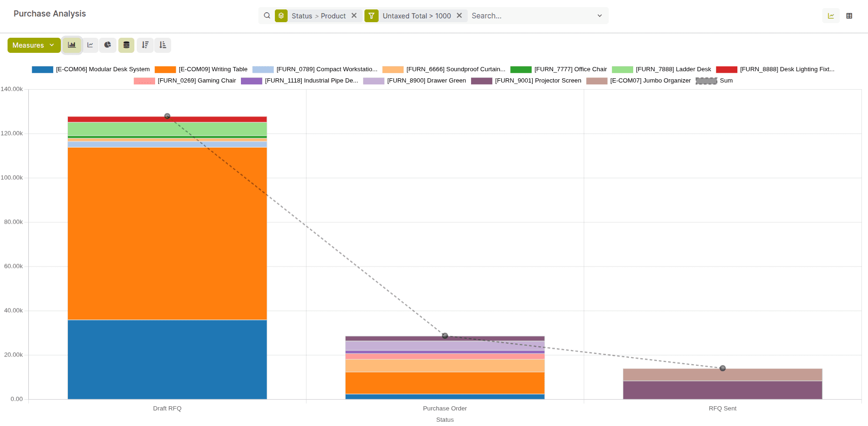Remove the Status > Product groupby filter
Screen dimensions: 868x426
click(354, 16)
